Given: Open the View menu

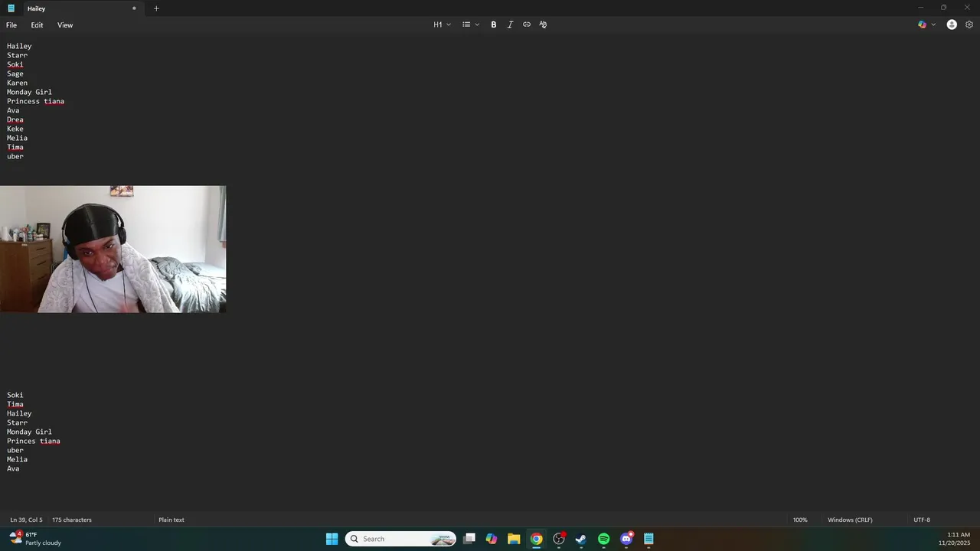Looking at the screenshot, I should click(65, 25).
